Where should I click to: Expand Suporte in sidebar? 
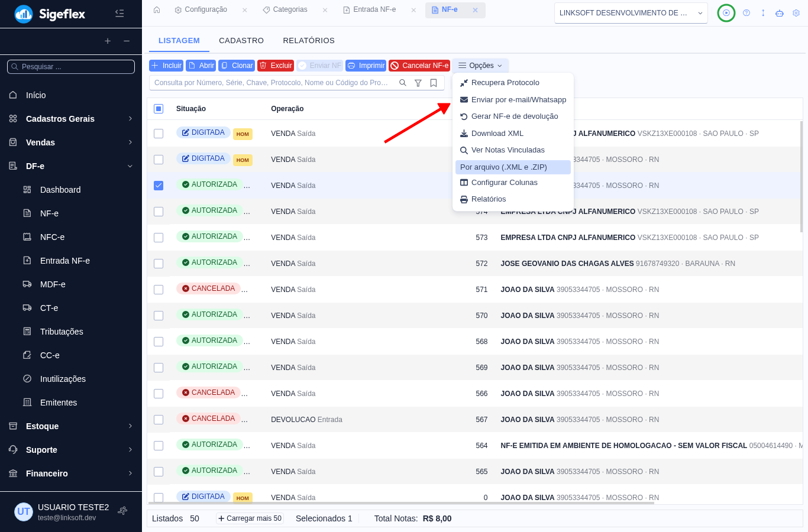71,450
